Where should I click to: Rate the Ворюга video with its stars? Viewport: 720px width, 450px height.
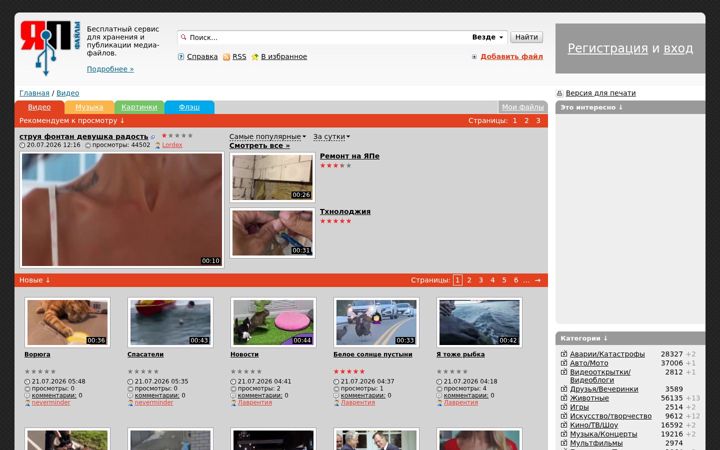(40, 371)
